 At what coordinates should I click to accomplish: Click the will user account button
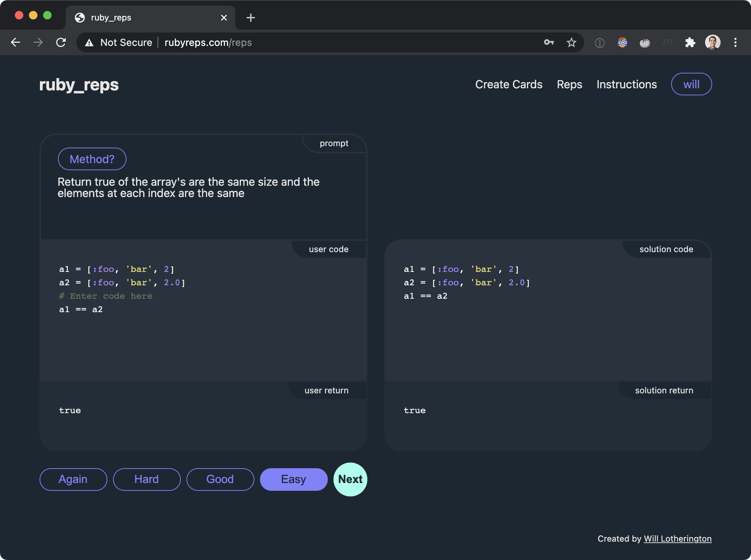[691, 84]
